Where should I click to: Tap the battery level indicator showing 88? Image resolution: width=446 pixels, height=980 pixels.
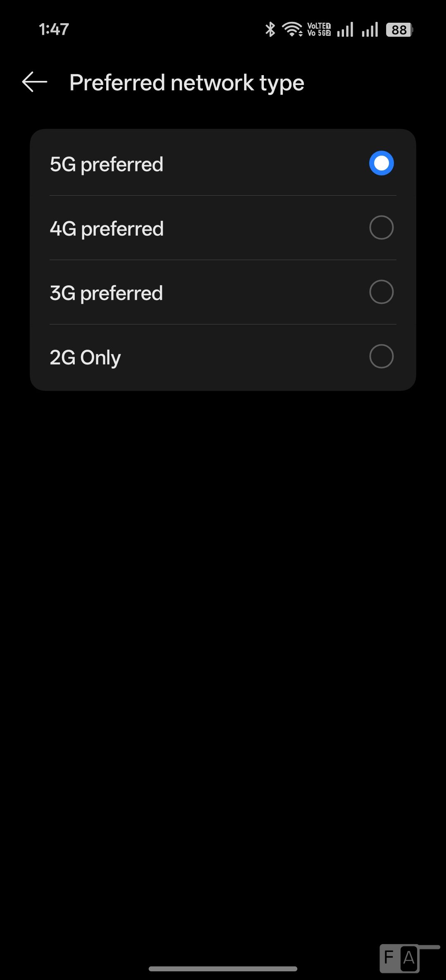399,30
